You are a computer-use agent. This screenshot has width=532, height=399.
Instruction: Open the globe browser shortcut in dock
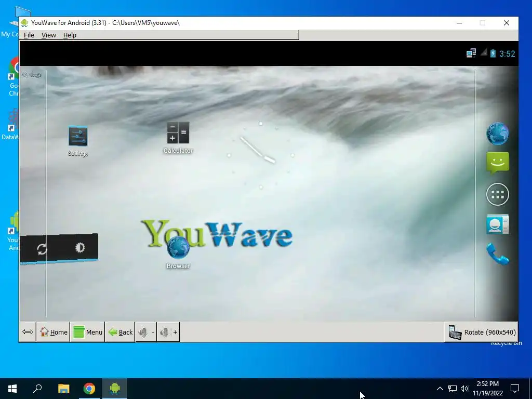click(497, 134)
